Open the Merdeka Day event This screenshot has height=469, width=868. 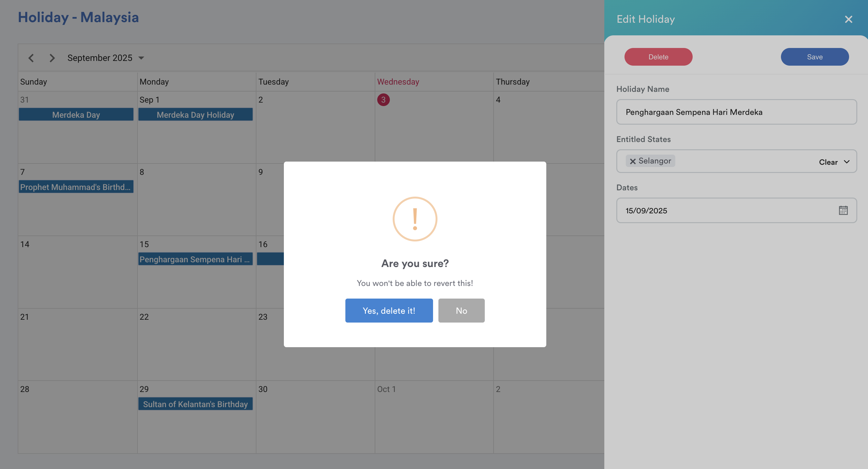tap(76, 115)
